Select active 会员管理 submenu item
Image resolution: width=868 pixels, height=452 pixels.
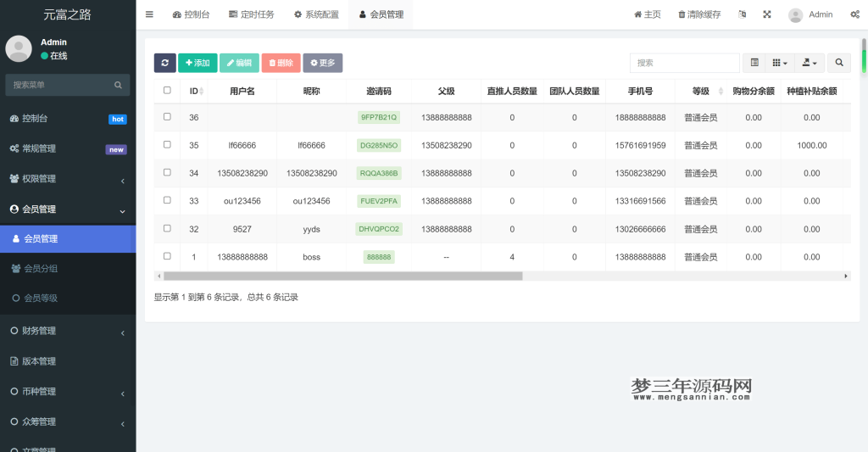[68, 239]
